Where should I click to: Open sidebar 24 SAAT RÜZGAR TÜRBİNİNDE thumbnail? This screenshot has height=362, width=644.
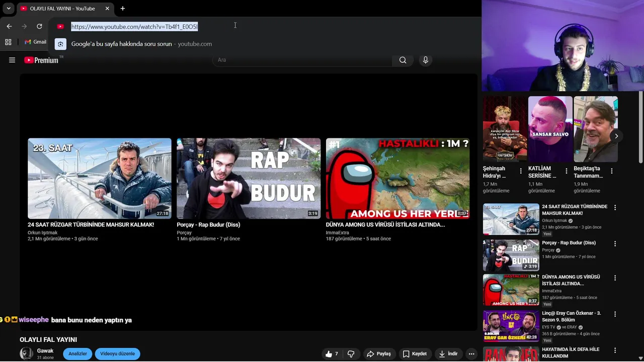point(511,219)
